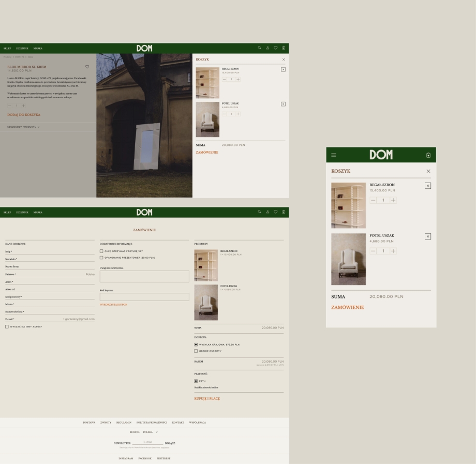Click the search icon in checkout page header

(260, 212)
